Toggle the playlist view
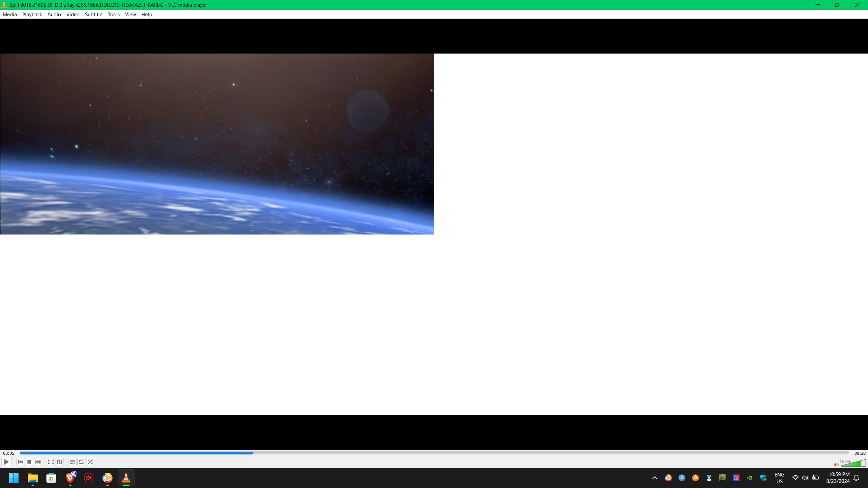 (73, 462)
